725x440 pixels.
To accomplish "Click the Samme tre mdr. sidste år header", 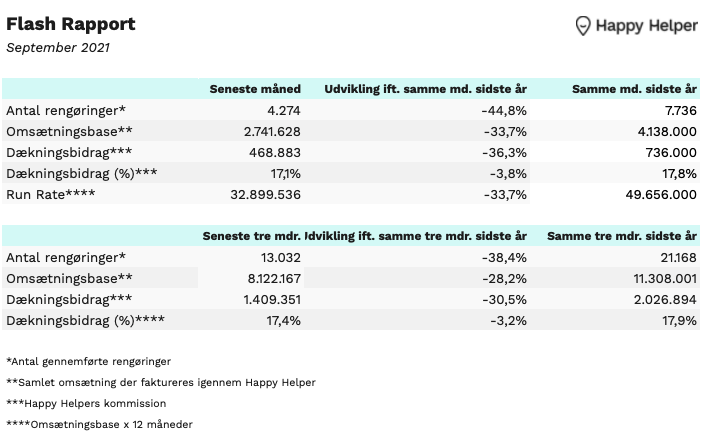I will tap(621, 236).
